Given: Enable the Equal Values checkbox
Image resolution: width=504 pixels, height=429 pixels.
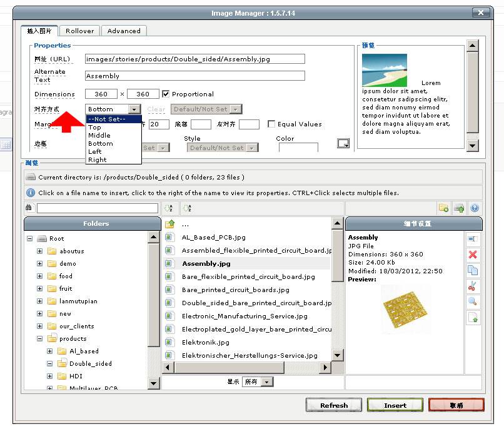Looking at the screenshot, I should (271, 124).
